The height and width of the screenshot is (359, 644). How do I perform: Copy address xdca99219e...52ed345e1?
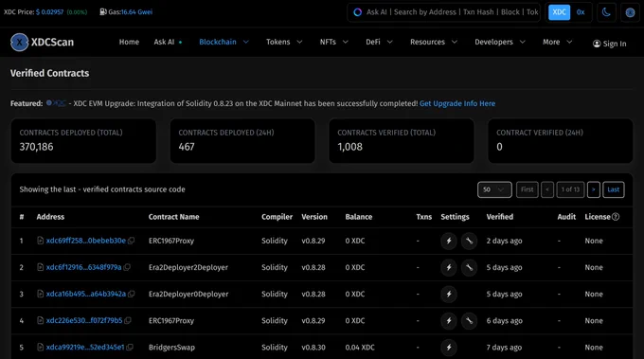click(x=130, y=348)
